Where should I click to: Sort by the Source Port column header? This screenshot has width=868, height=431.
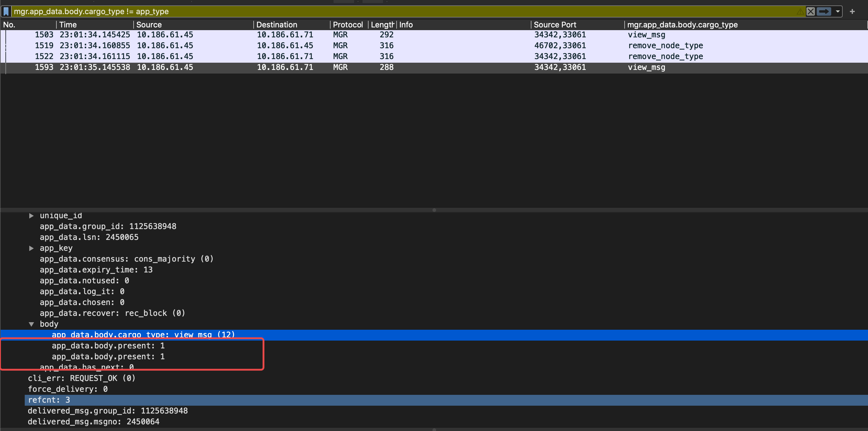555,25
